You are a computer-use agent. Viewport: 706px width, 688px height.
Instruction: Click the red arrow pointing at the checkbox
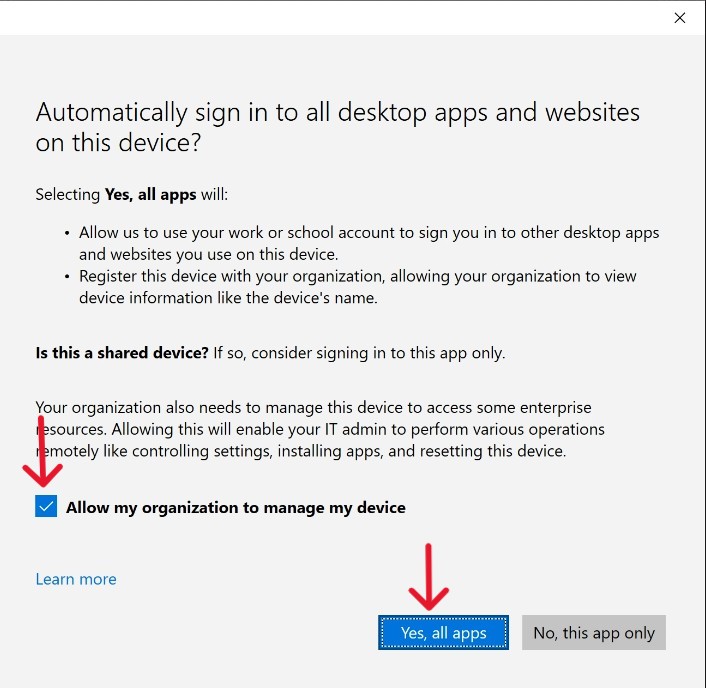[43, 450]
